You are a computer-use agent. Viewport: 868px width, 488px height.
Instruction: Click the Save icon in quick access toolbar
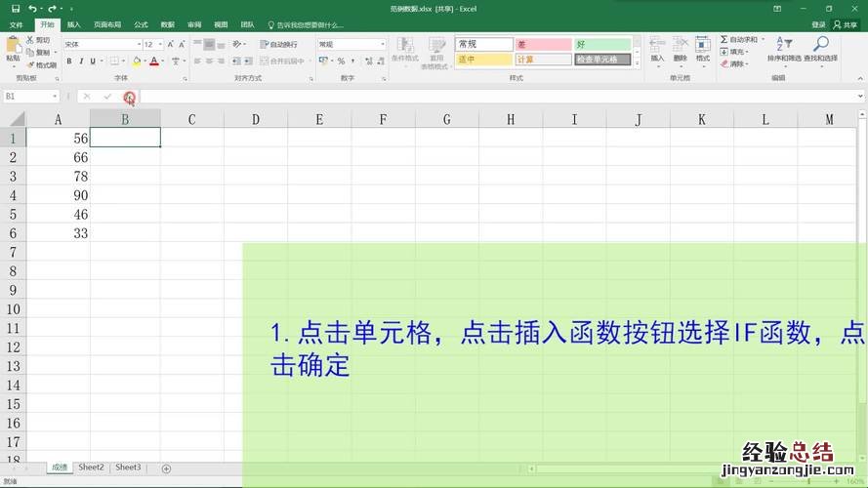tap(16, 8)
